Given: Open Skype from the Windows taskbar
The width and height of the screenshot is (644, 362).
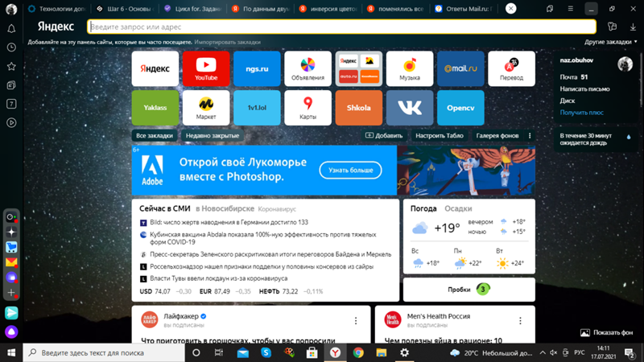Looking at the screenshot, I should pyautogui.click(x=266, y=352).
